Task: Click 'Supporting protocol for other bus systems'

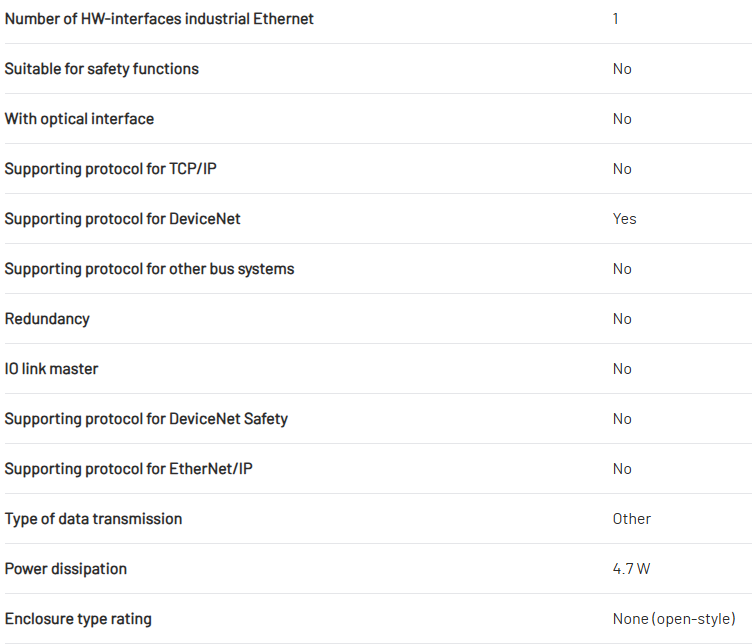Action: click(149, 269)
